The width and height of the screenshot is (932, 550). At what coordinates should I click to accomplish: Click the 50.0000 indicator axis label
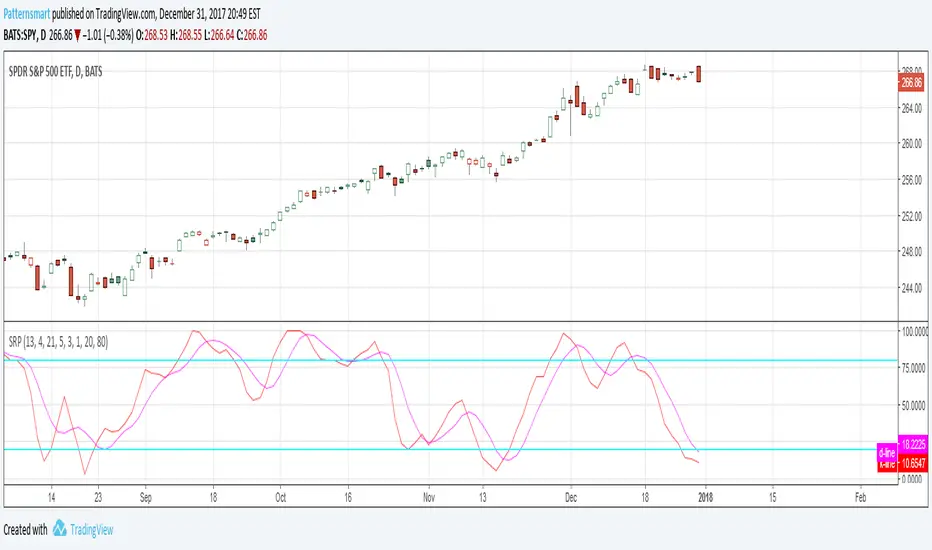(x=914, y=406)
